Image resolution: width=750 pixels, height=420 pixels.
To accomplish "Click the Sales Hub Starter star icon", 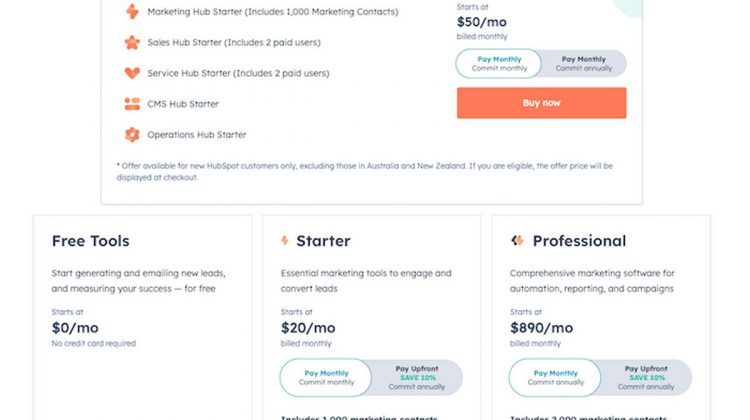I will pyautogui.click(x=132, y=43).
